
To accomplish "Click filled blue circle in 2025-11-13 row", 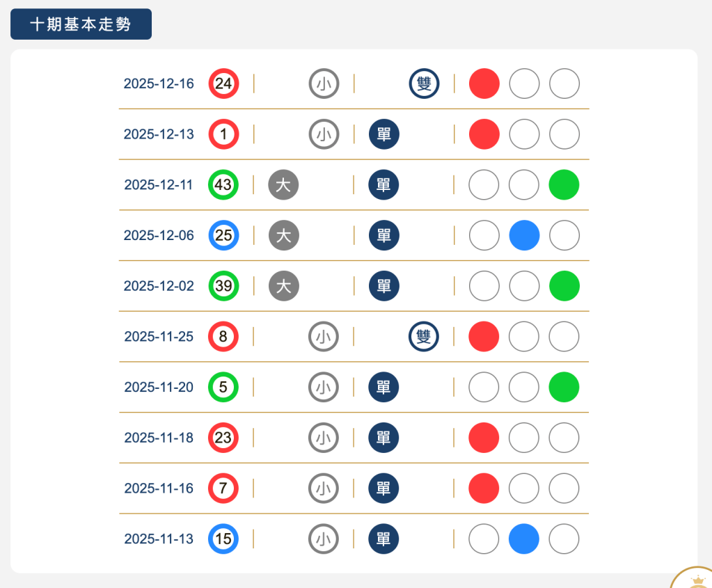I will click(x=524, y=539).
